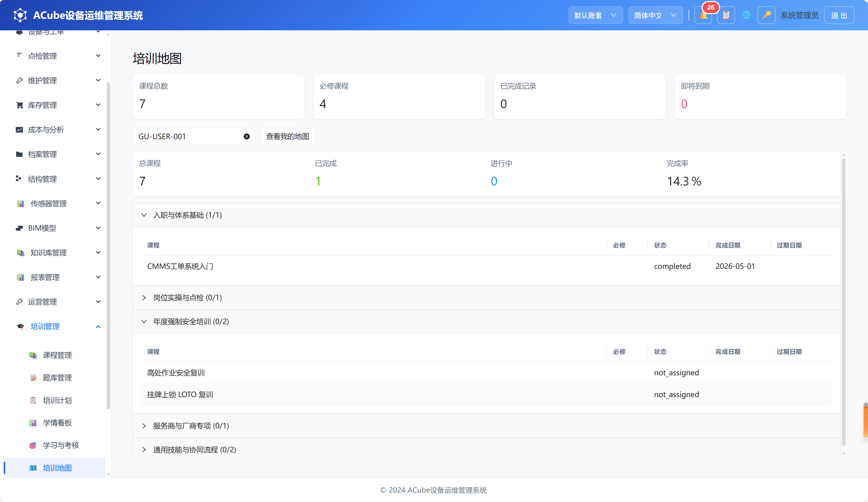Click the CMMS工单系统入门 course row
868x502 pixels.
(x=486, y=266)
